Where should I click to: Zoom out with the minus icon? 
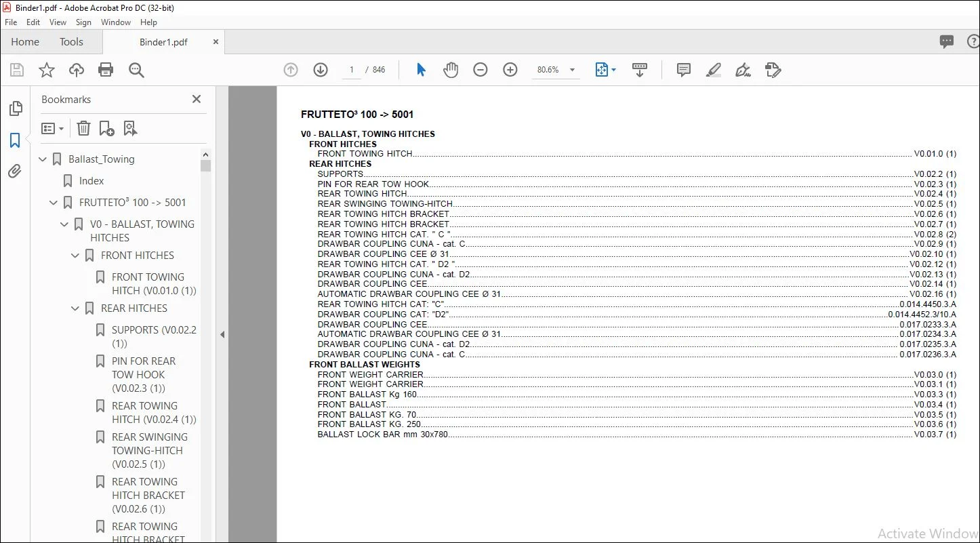coord(481,70)
